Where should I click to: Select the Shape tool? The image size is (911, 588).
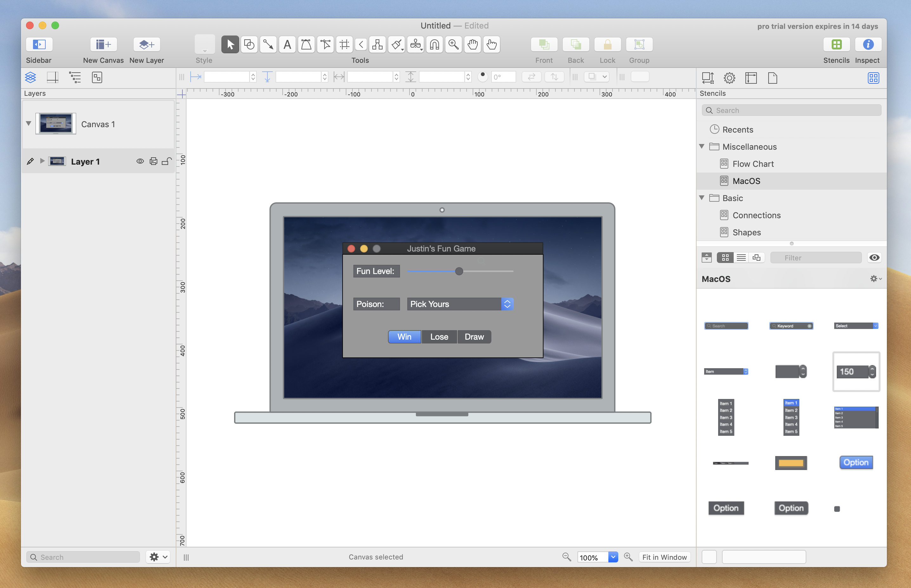(248, 44)
